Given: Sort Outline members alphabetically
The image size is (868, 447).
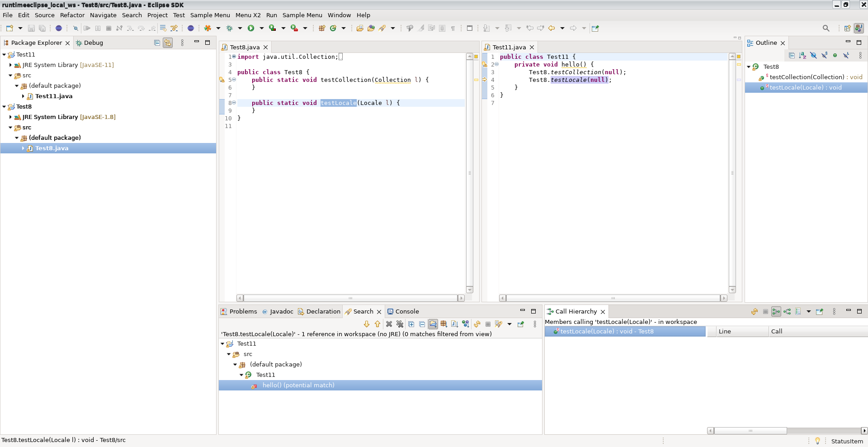Looking at the screenshot, I should (x=803, y=55).
